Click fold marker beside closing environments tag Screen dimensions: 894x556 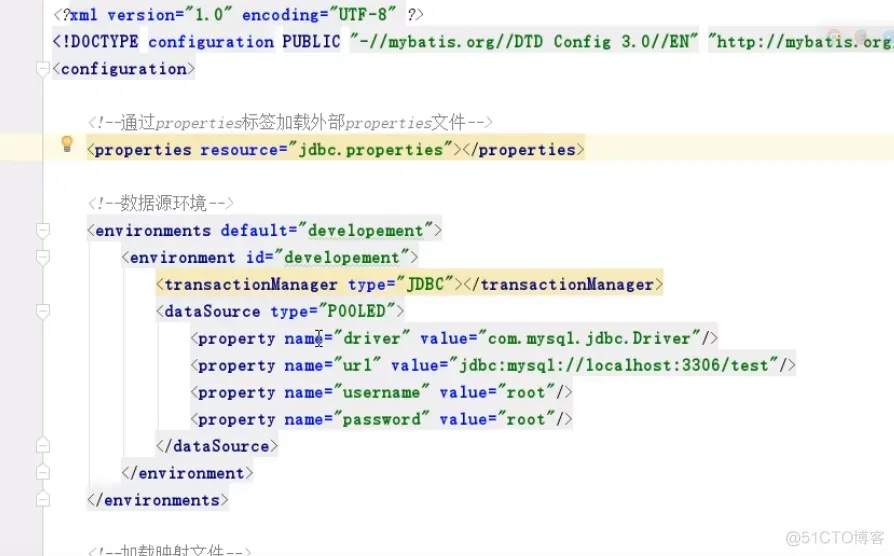(x=43, y=500)
